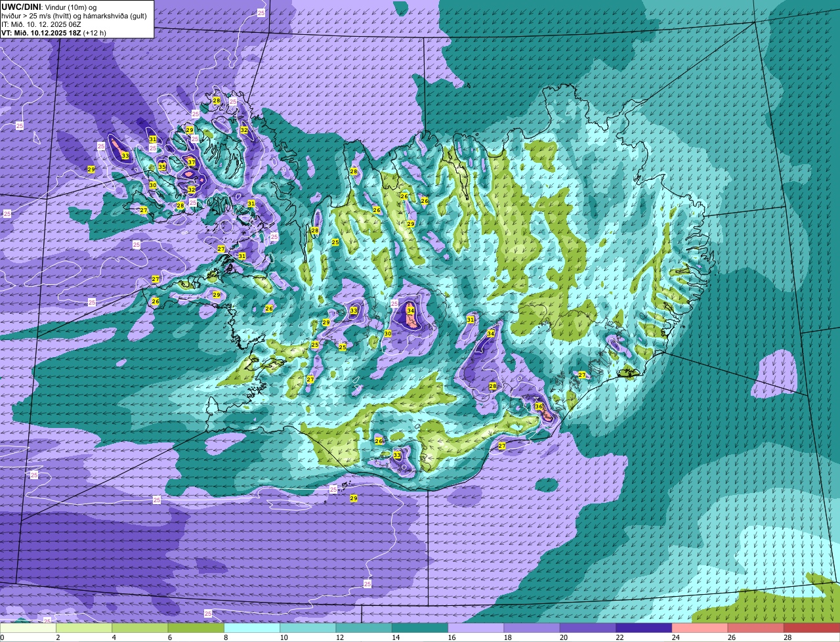This screenshot has height=642, width=840.
Task: Click the yellow gust label "36"
Action: [539, 407]
